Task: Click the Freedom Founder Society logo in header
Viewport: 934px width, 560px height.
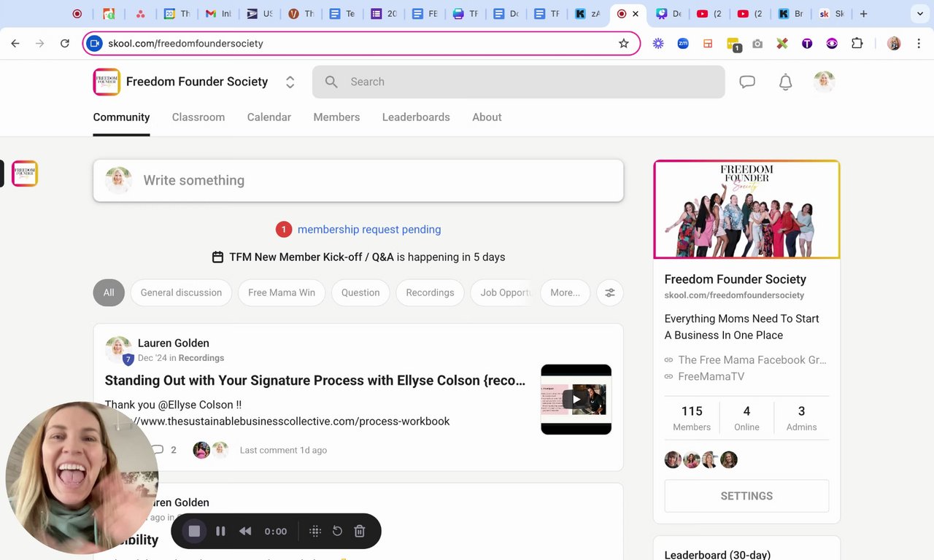Action: point(107,82)
